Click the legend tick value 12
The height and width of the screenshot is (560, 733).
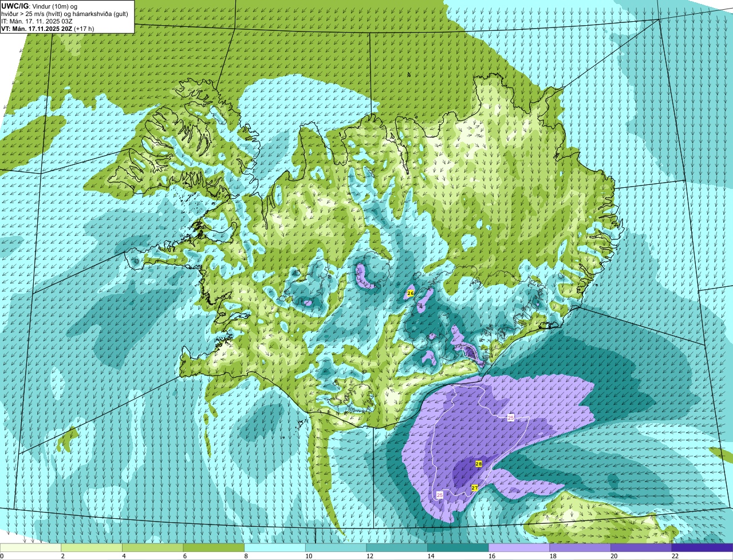coord(369,556)
